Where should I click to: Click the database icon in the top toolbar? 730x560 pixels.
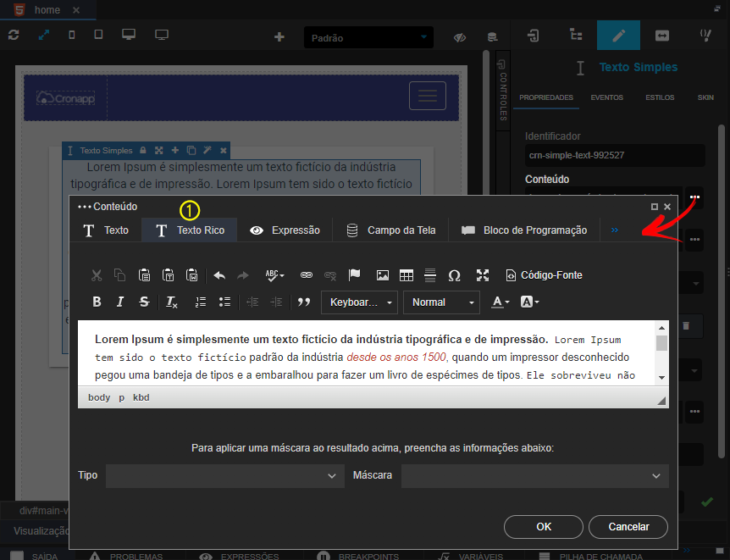point(492,37)
